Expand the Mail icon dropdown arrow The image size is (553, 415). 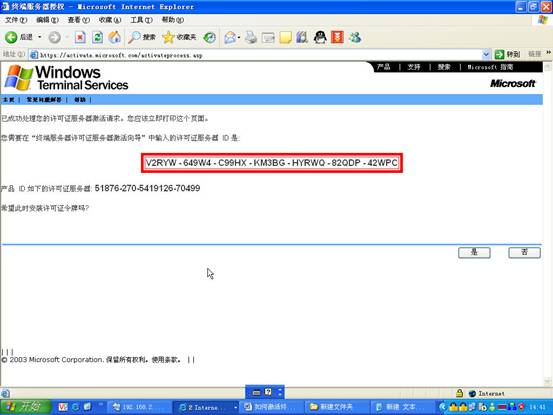pos(239,37)
